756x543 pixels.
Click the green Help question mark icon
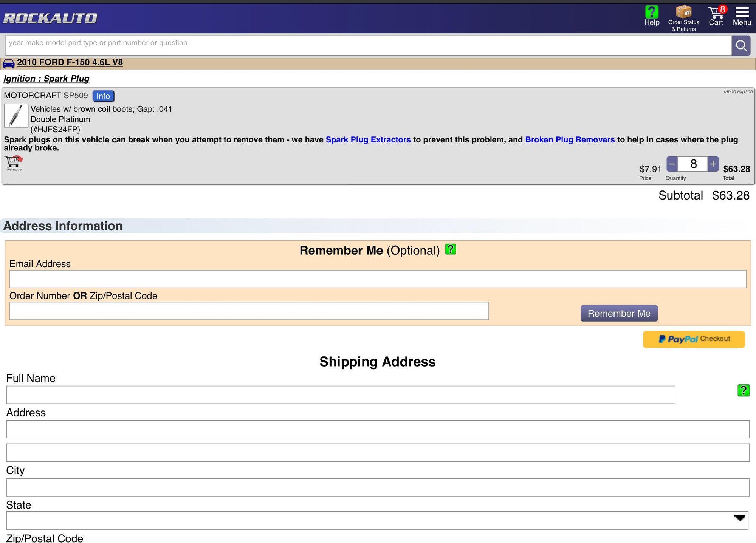pyautogui.click(x=652, y=12)
